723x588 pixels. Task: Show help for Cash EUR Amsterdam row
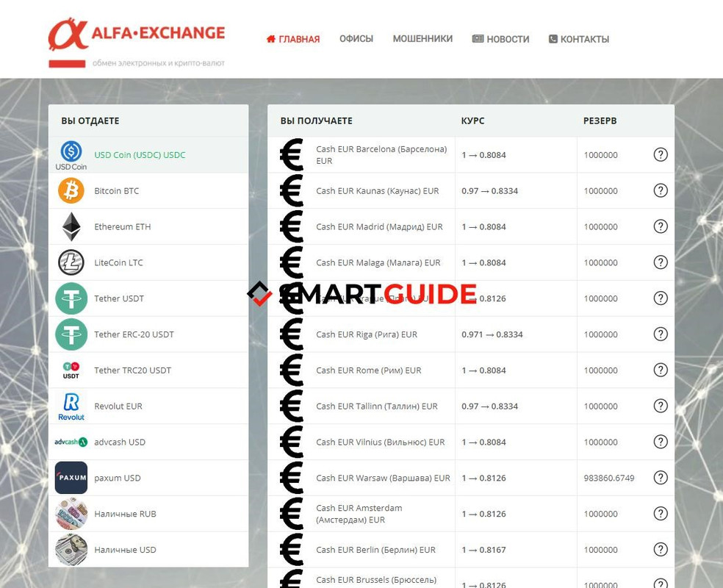[661, 513]
